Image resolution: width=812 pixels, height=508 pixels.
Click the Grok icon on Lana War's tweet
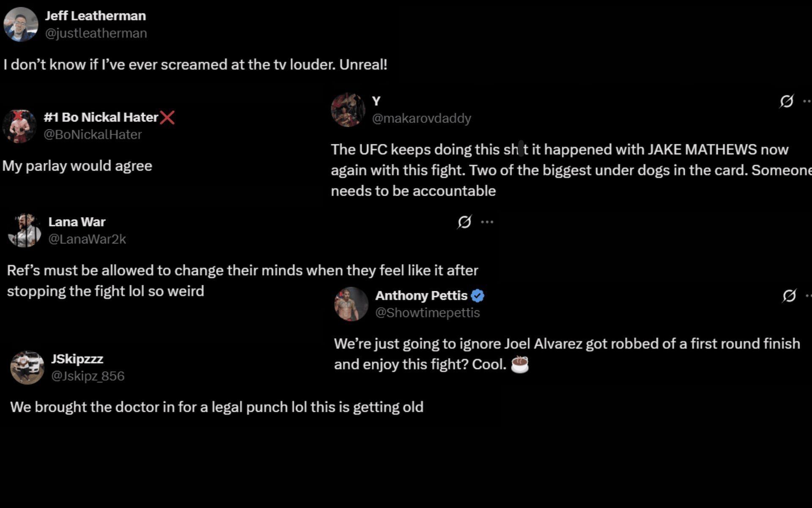[x=464, y=222]
